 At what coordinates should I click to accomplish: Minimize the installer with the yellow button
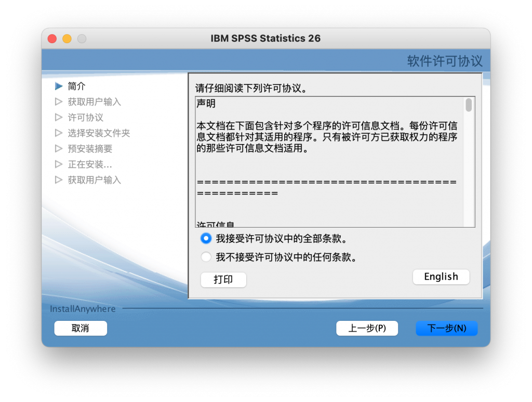coord(67,38)
